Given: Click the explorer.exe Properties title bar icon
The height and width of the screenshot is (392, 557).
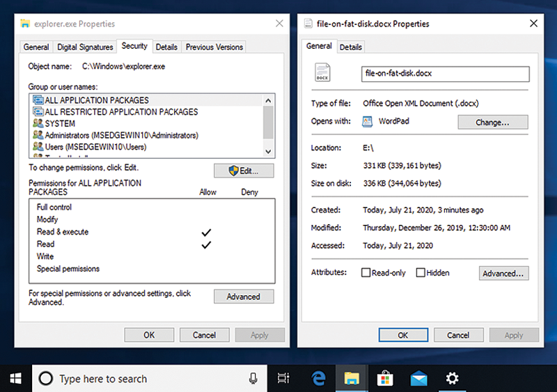Looking at the screenshot, I should pyautogui.click(x=25, y=24).
